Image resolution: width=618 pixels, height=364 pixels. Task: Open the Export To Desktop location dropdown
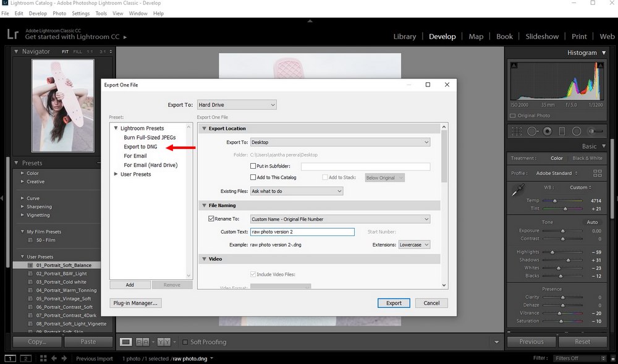[340, 142]
